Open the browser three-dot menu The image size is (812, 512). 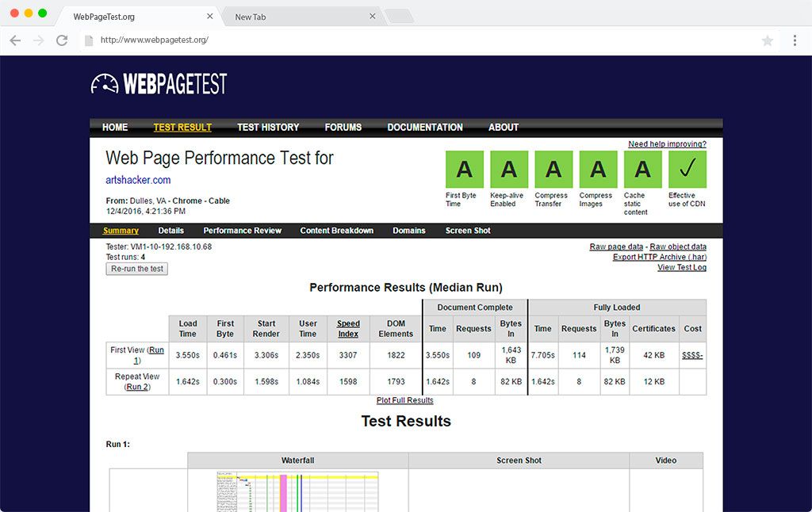[x=795, y=40]
